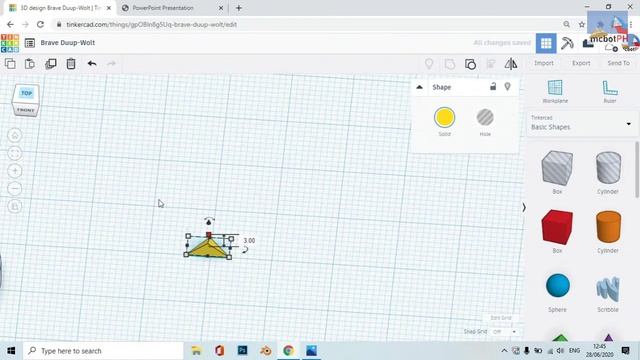Screen dimensions: 640x360
Task: Bookmark this page with star icon
Action: (x=582, y=24)
